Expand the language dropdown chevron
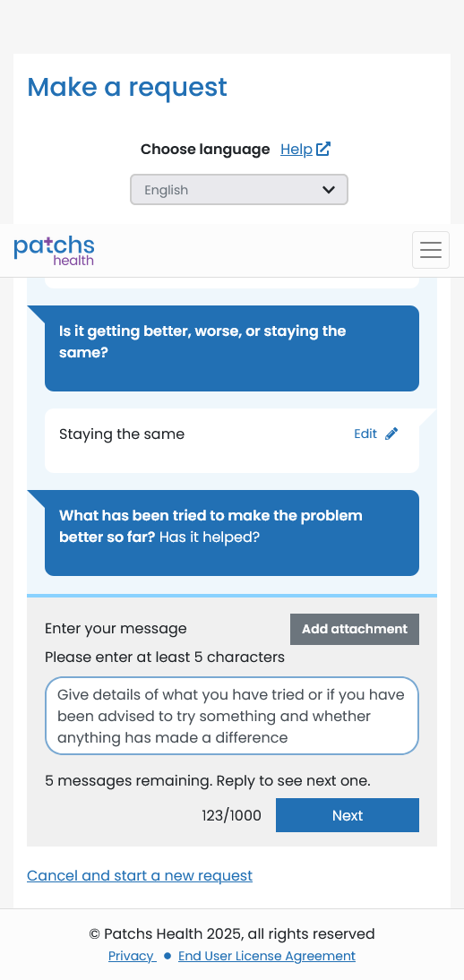 click(329, 190)
